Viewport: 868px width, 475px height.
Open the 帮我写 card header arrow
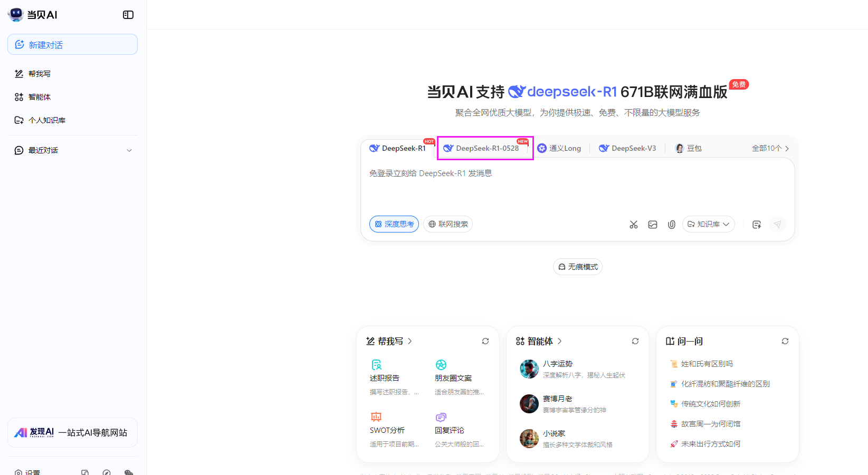410,341
